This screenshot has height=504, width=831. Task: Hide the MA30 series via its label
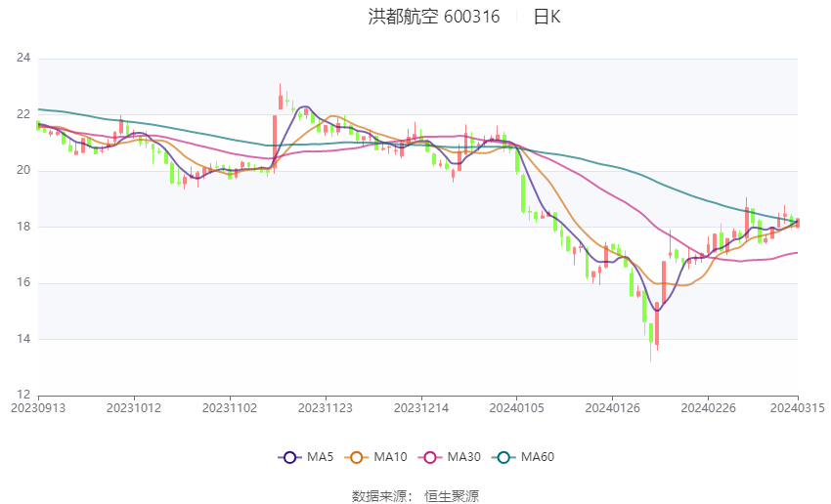463,457
